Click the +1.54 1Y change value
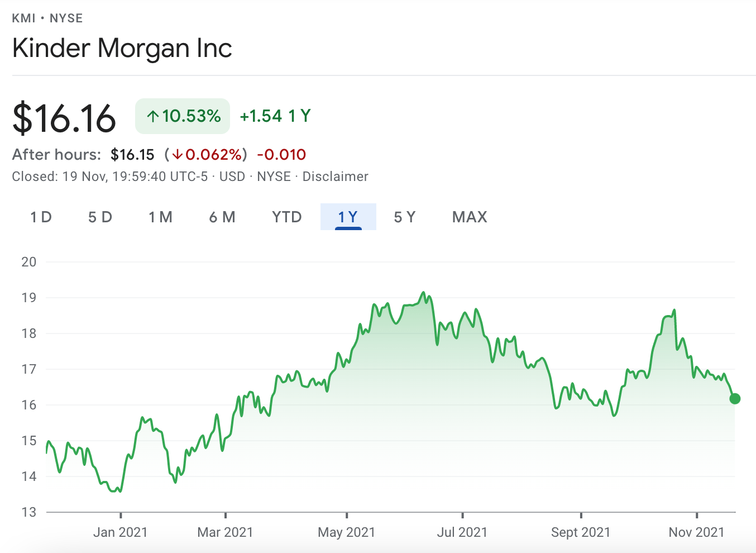Screen dimensions: 756x553 (x=274, y=116)
